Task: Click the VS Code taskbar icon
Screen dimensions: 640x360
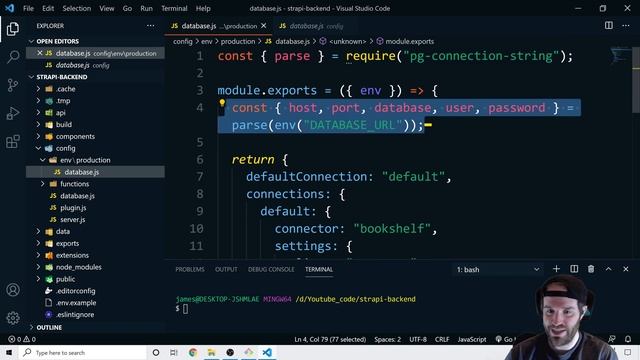Action: click(267, 352)
